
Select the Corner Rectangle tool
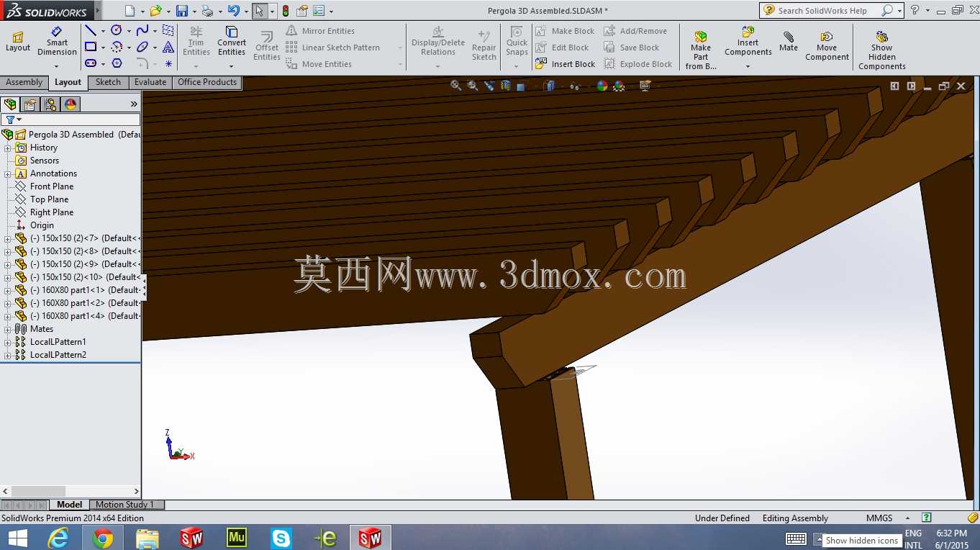(x=91, y=47)
